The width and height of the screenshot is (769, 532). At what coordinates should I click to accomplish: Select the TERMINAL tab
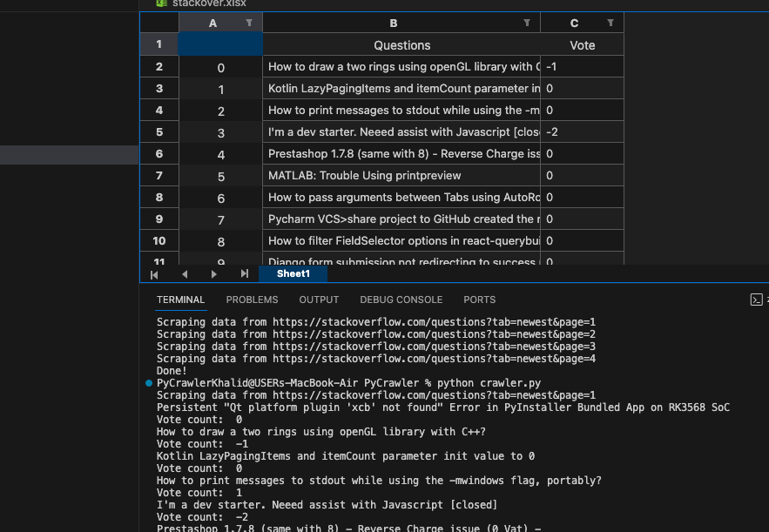[x=180, y=300]
